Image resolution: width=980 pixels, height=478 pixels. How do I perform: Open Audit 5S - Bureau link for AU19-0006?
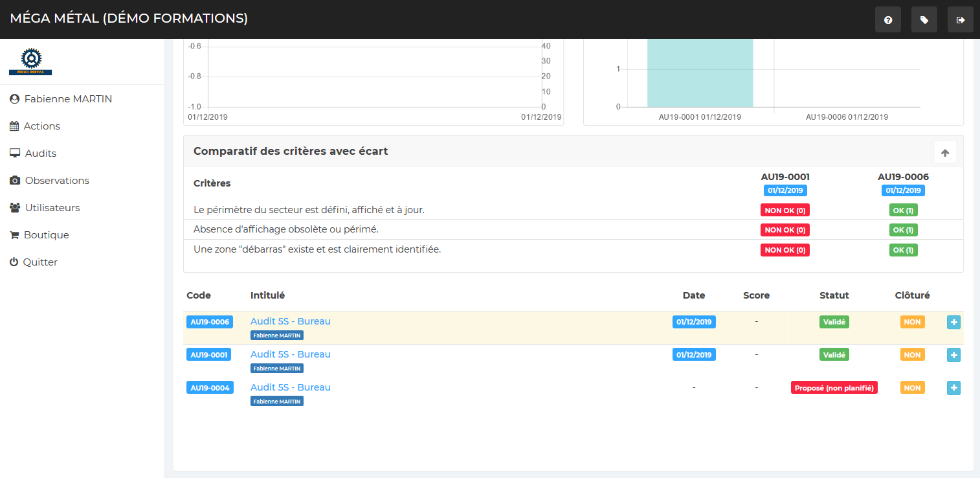tap(290, 321)
